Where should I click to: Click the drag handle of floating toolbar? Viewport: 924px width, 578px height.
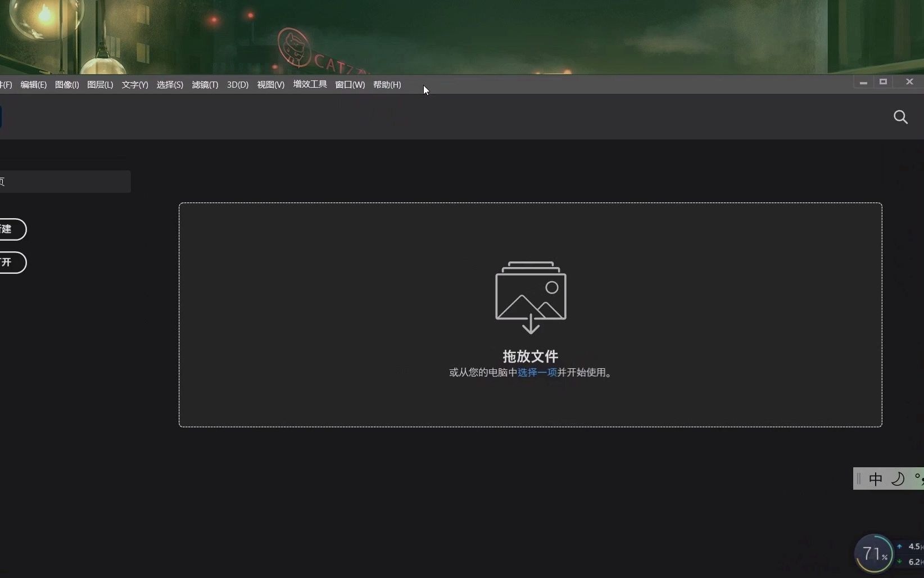858,478
